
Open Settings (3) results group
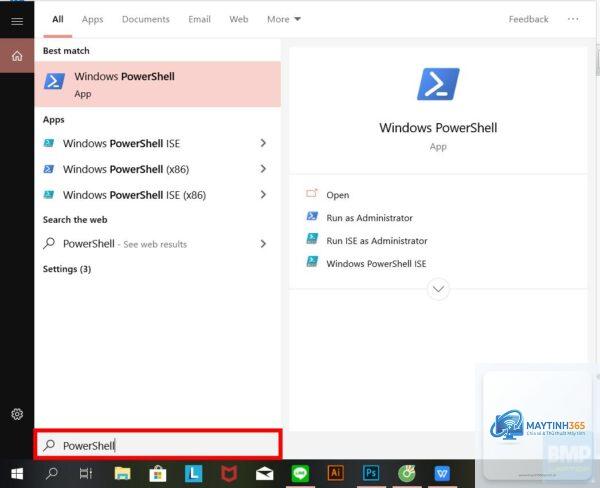tap(67, 269)
